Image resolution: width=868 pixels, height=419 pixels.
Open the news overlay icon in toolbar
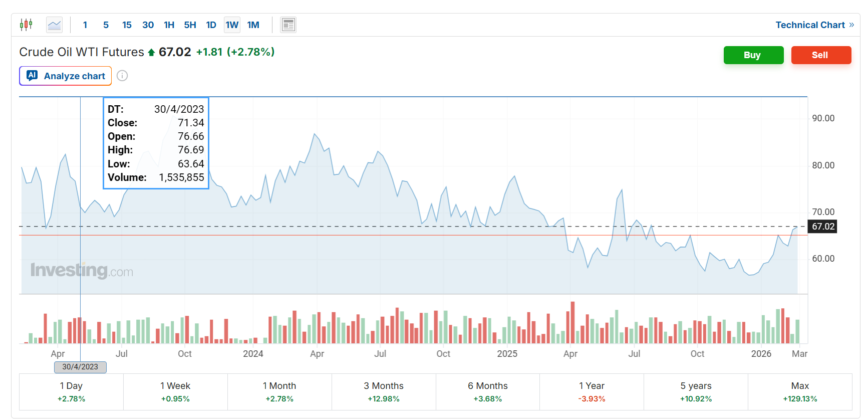click(288, 25)
